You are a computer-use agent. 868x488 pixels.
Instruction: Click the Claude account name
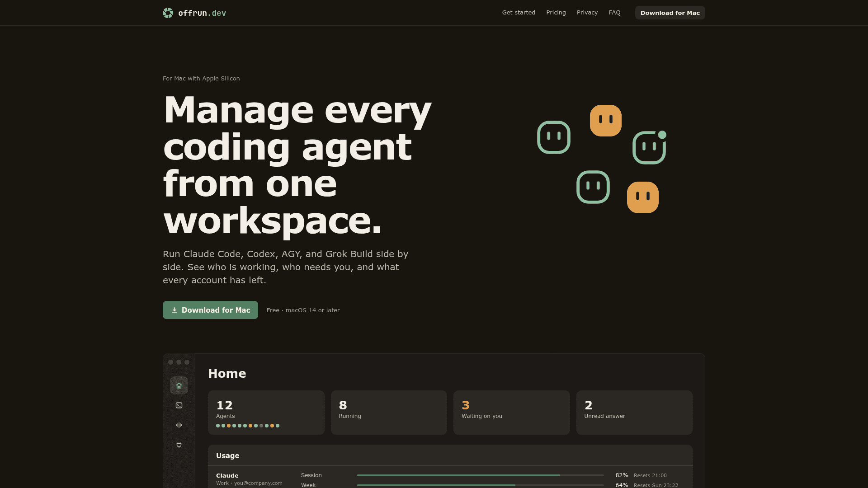point(227,475)
